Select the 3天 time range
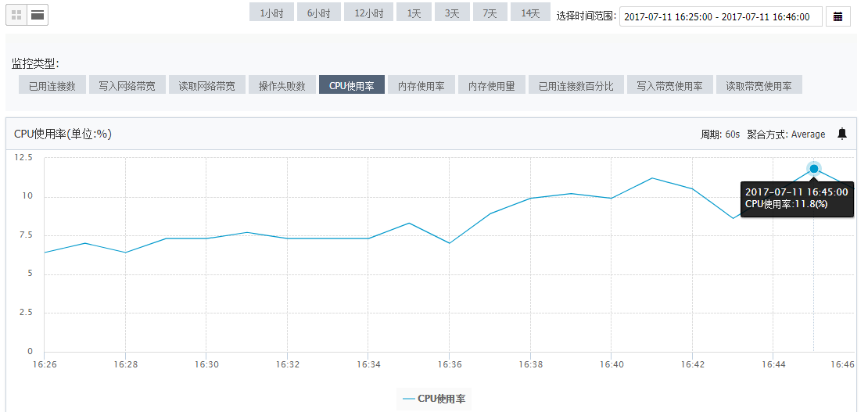Viewport: 868px width, 412px height. 452,14
